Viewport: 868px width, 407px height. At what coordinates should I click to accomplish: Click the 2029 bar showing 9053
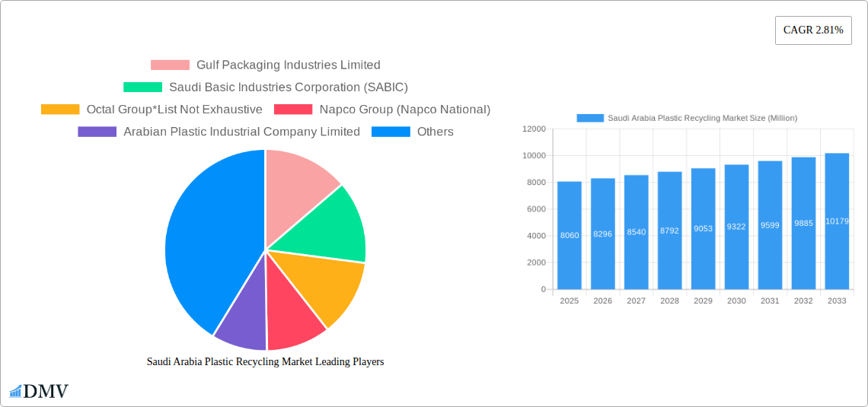(703, 229)
